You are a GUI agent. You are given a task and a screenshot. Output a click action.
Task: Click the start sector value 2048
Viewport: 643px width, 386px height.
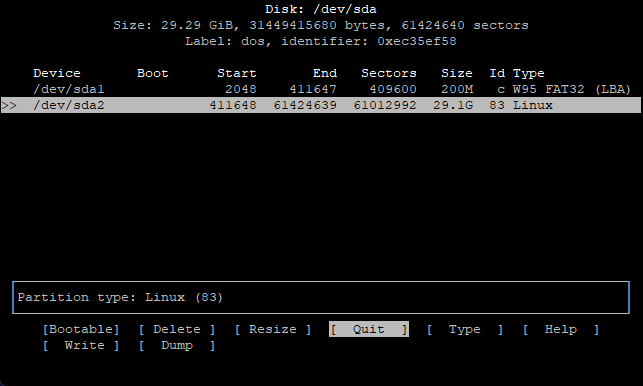click(241, 89)
